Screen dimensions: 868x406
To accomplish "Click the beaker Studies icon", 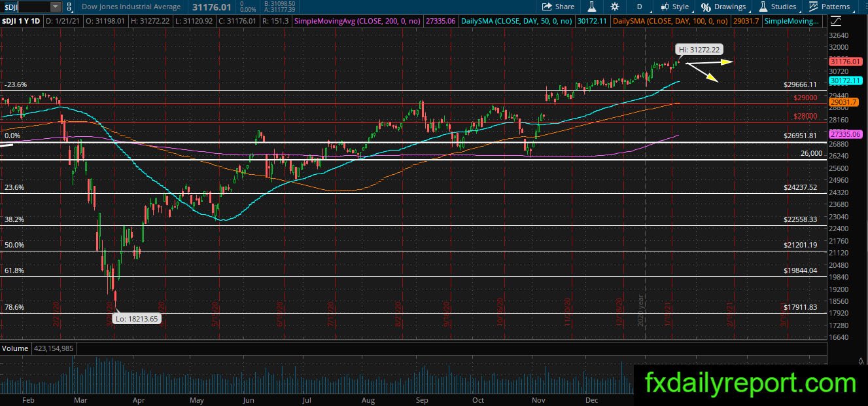I will click(763, 7).
